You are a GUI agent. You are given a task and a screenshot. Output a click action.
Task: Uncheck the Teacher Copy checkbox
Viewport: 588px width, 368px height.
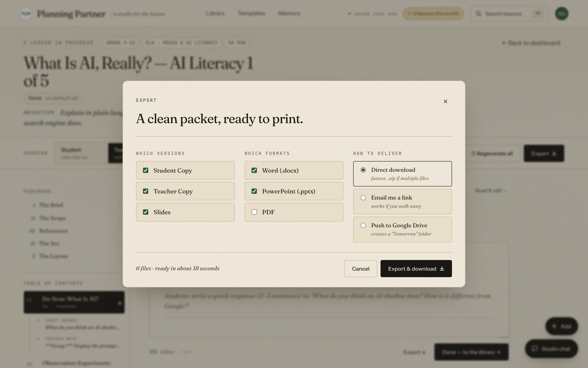pyautogui.click(x=146, y=191)
